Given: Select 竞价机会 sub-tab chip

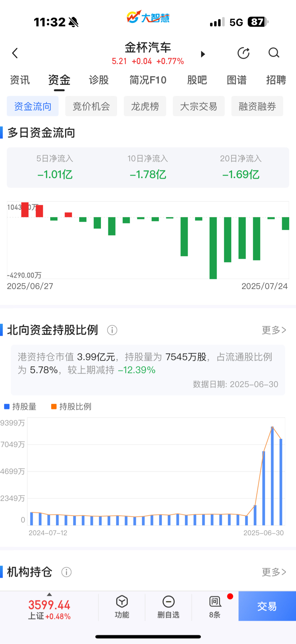Looking at the screenshot, I should point(91,106).
